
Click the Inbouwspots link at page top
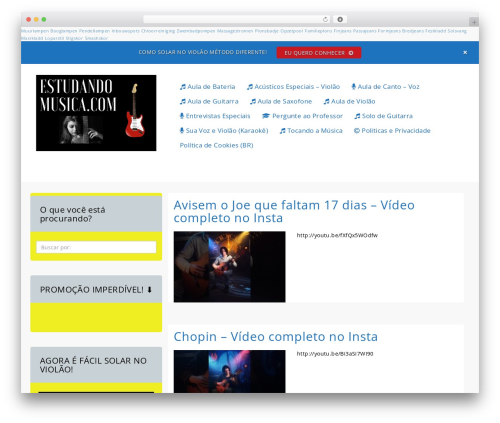click(125, 31)
